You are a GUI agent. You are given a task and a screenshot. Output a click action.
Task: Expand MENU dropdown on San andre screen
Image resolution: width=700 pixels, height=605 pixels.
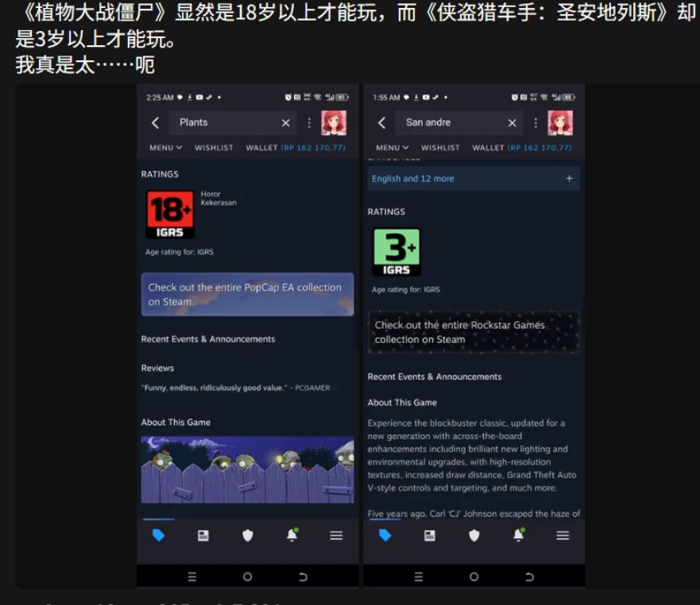click(x=392, y=148)
